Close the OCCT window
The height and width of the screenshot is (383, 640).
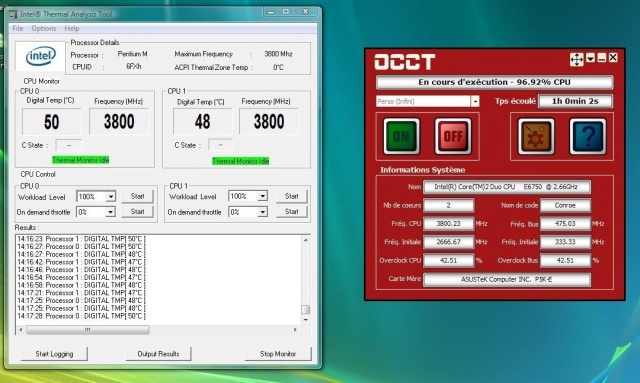pos(613,58)
